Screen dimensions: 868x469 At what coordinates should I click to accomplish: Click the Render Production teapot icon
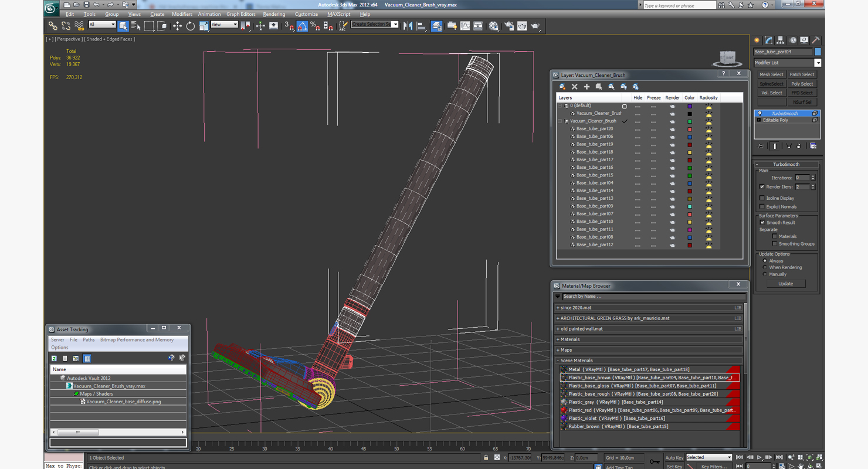click(x=535, y=26)
